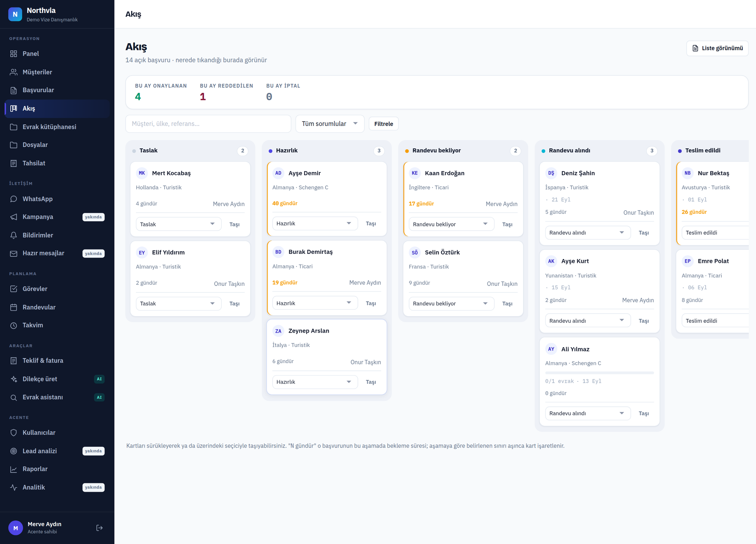Viewport: 756px width, 544px height.
Task: Open stage dropdown on Ayşe Demir card
Action: click(x=315, y=223)
